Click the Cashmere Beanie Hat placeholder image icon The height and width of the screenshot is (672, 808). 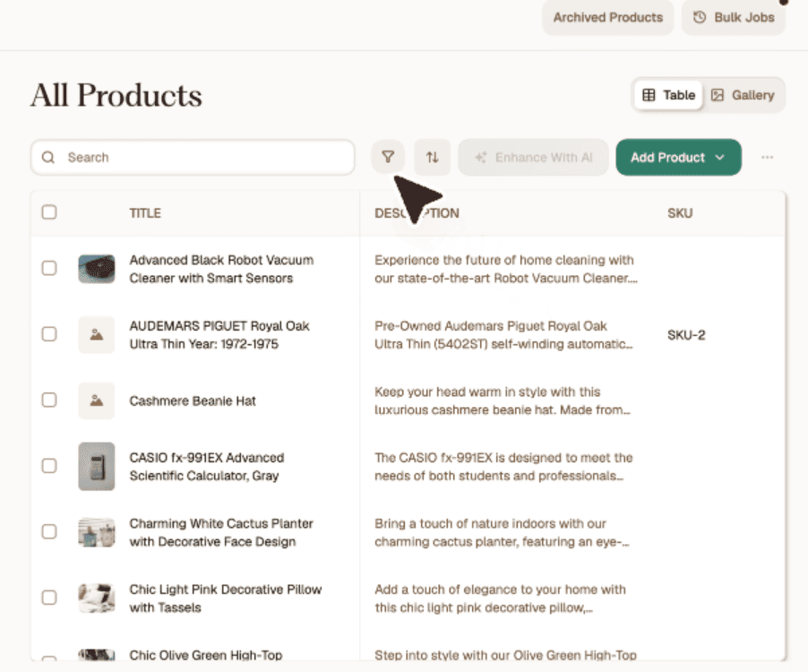tap(97, 401)
